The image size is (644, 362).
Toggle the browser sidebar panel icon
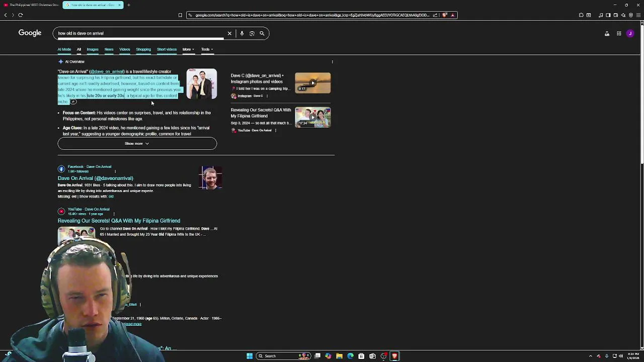click(x=608, y=15)
